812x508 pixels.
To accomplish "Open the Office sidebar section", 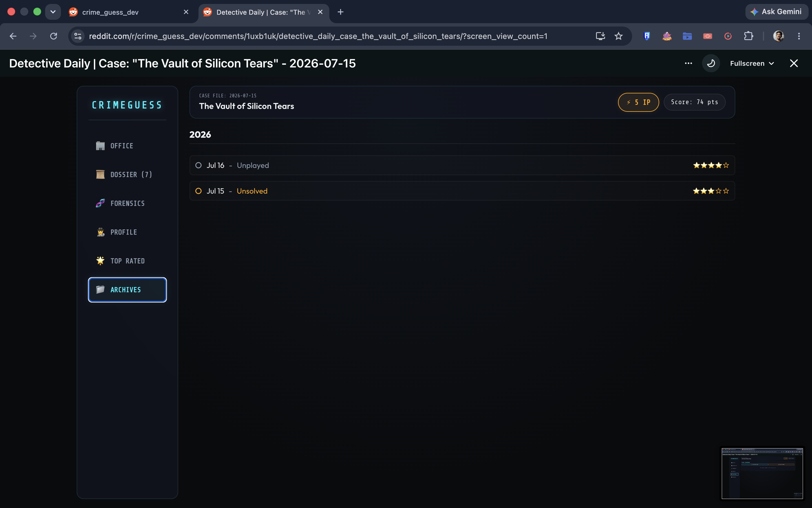I will [x=127, y=146].
